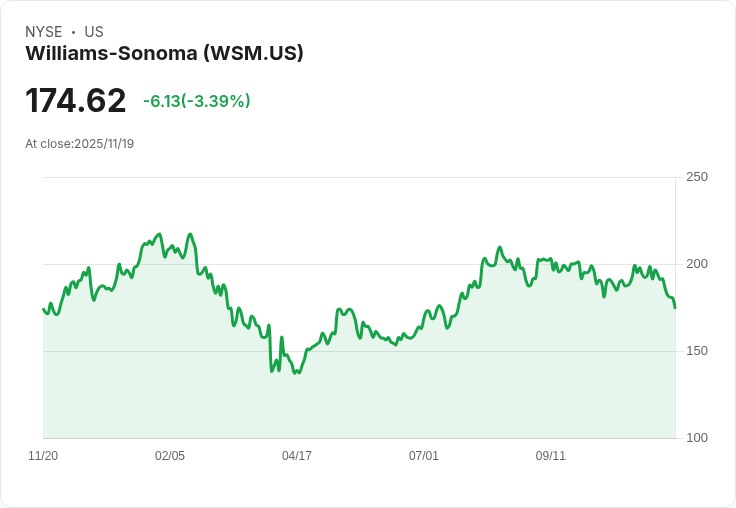Click the starting point of the price line
Viewport: 736px width, 508px height.
44,309
